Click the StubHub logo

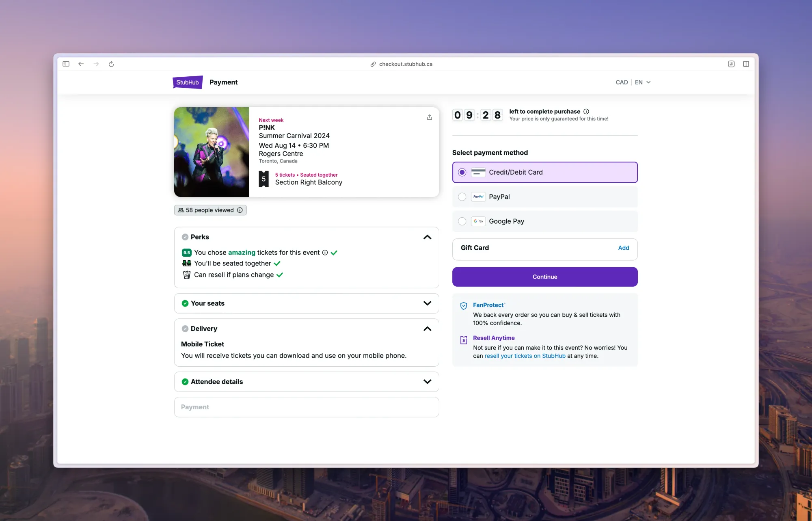[x=188, y=82]
